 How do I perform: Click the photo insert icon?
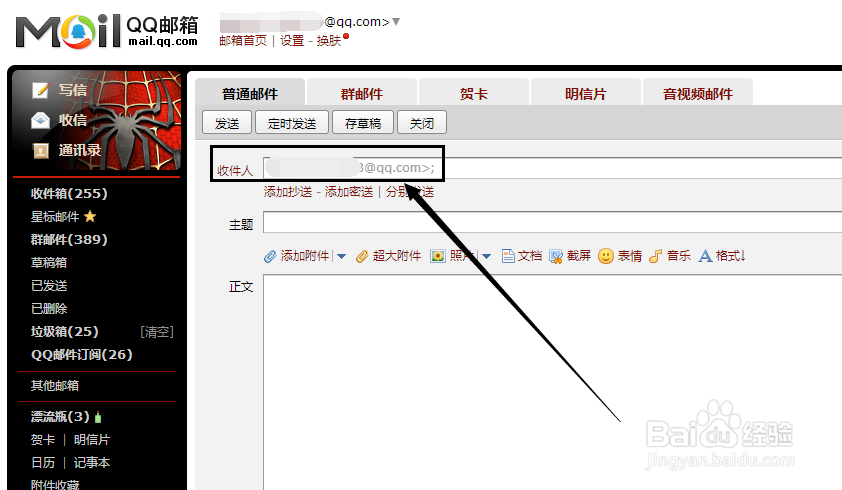click(438, 256)
